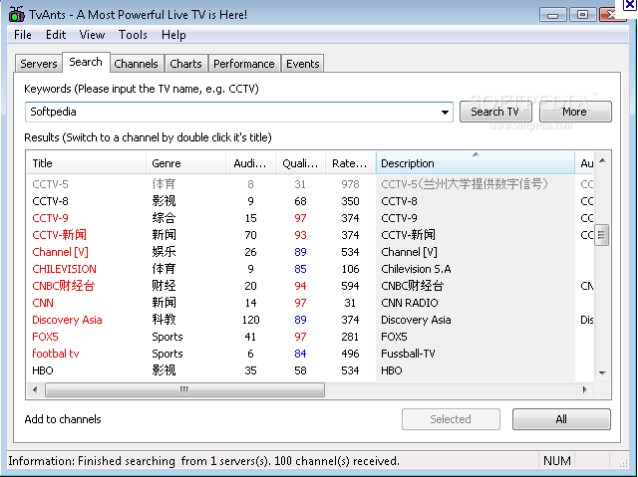Screen dimensions: 638x477
Task: Click the vertical scrollbar down arrow
Action: tap(601, 372)
